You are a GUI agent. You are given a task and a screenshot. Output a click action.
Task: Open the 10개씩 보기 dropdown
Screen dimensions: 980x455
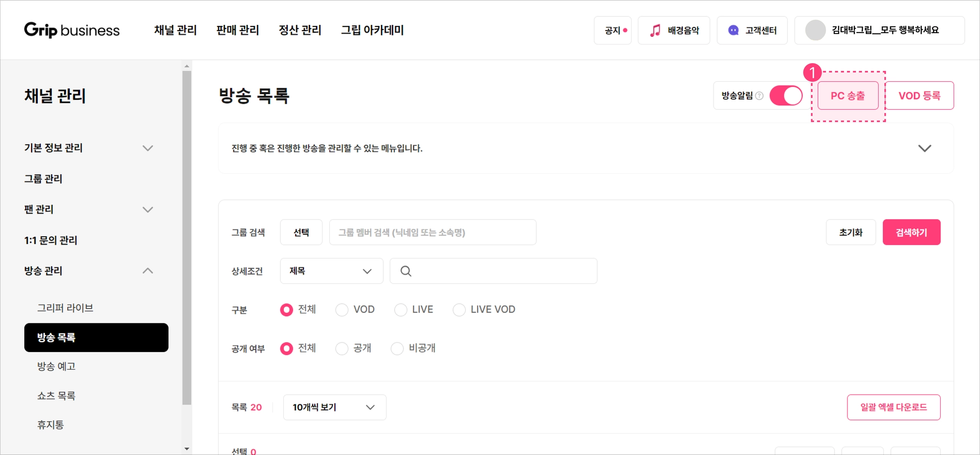(335, 407)
